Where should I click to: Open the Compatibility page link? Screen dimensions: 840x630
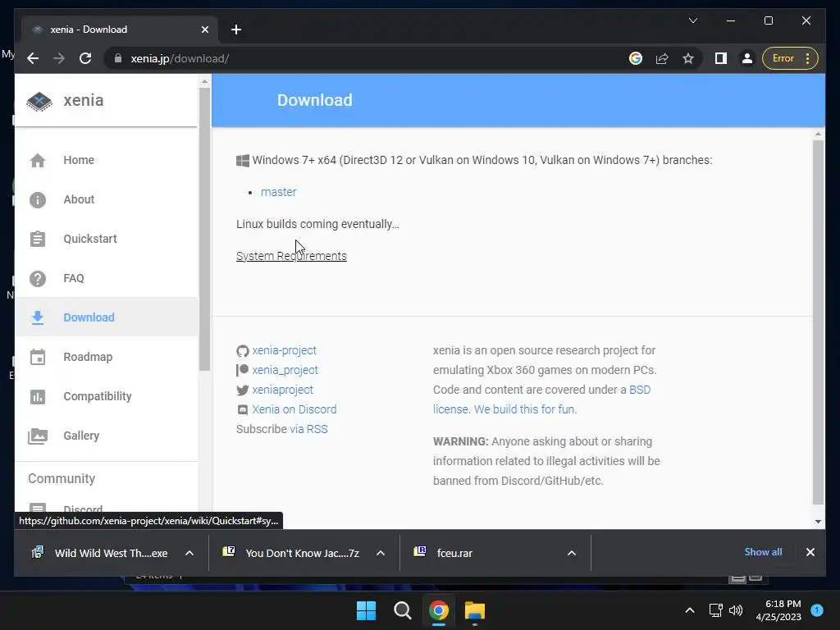pyautogui.click(x=106, y=396)
